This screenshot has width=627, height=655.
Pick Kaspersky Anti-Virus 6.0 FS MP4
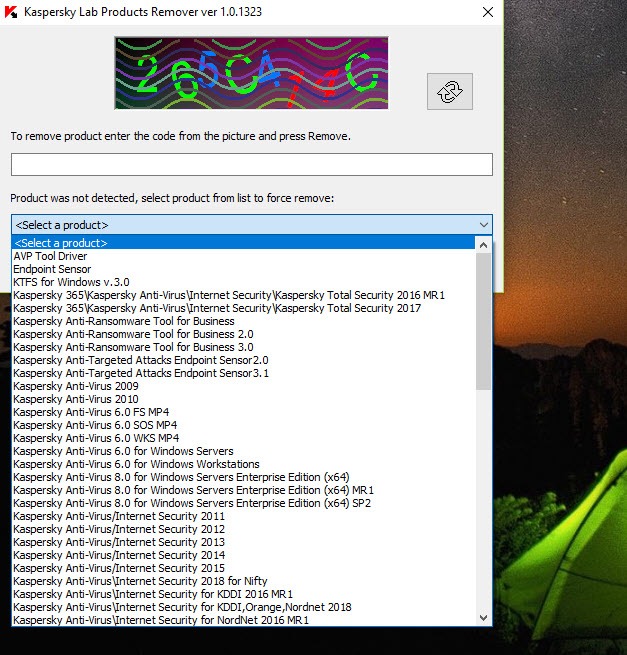[x=244, y=412]
